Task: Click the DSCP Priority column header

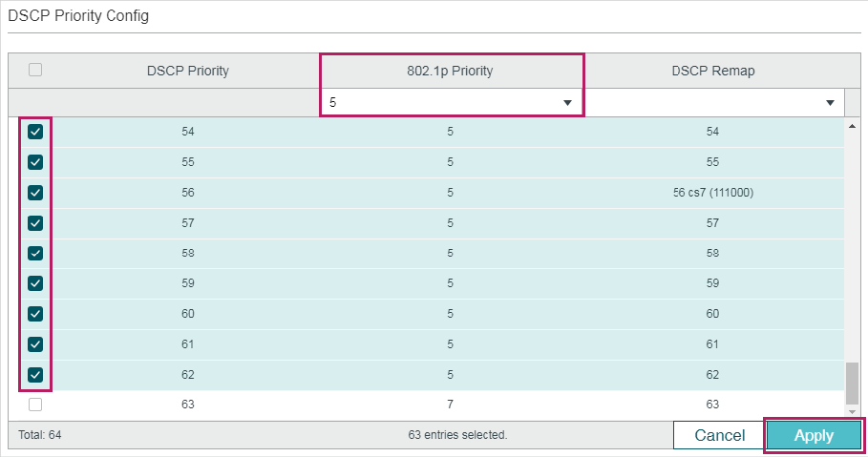Action: tap(188, 71)
